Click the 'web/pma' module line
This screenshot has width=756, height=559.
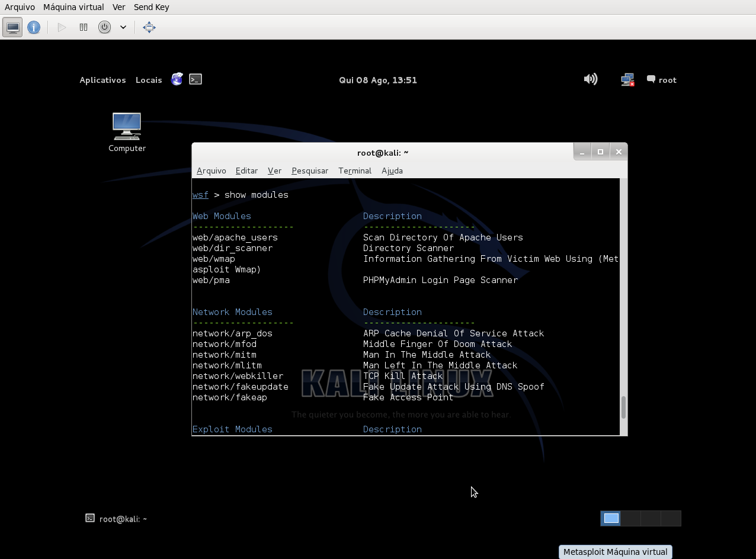coord(211,280)
